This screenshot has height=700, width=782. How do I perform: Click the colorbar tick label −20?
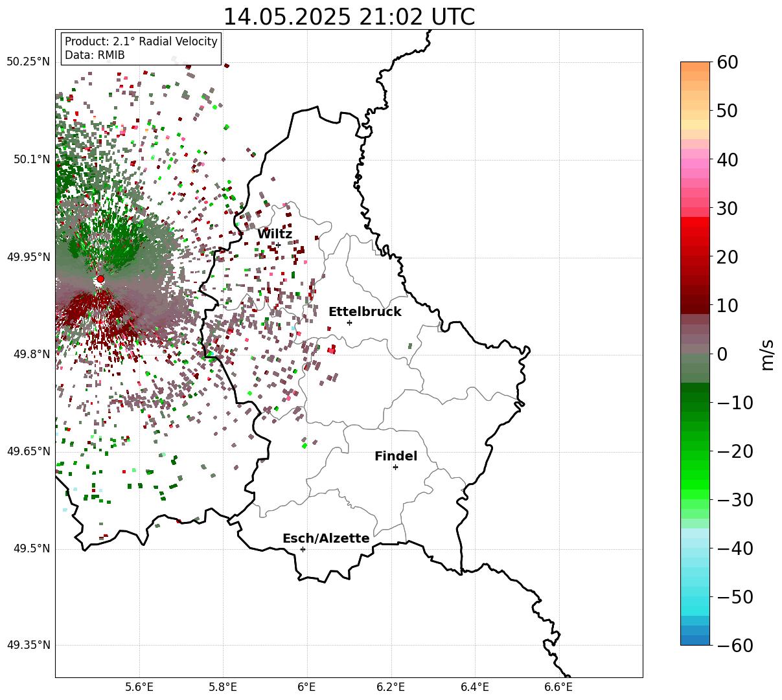coord(735,451)
